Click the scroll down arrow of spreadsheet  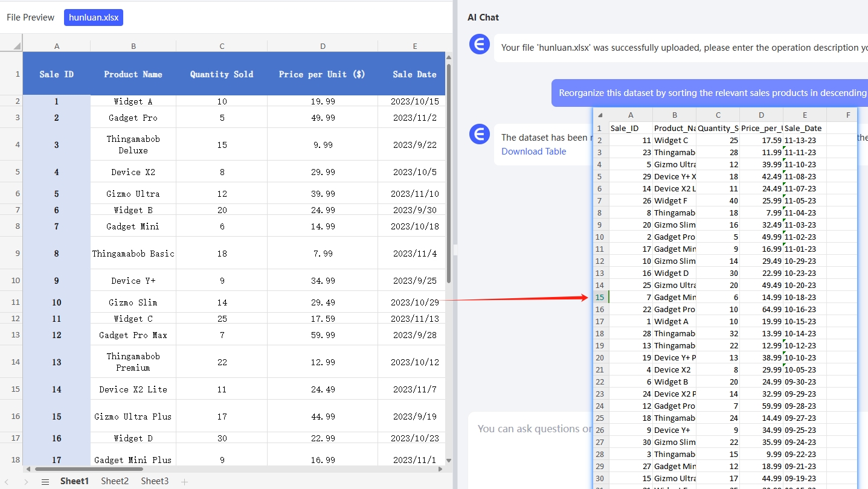pyautogui.click(x=449, y=460)
